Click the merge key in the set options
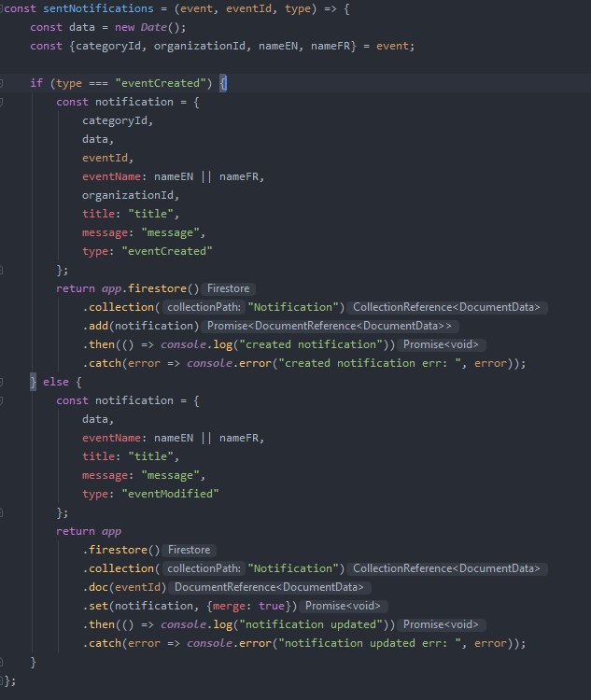Screen dimensions: 591x700 point(229,606)
